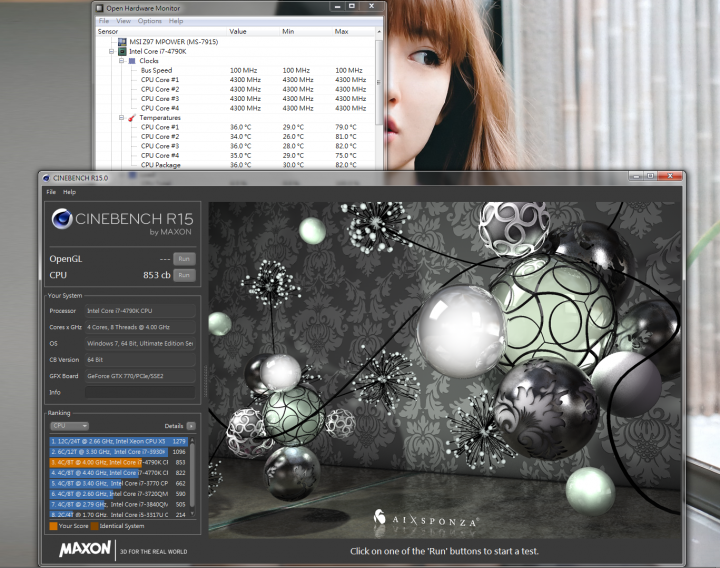Sort by the Value column header
720x568 pixels.
pyautogui.click(x=253, y=31)
